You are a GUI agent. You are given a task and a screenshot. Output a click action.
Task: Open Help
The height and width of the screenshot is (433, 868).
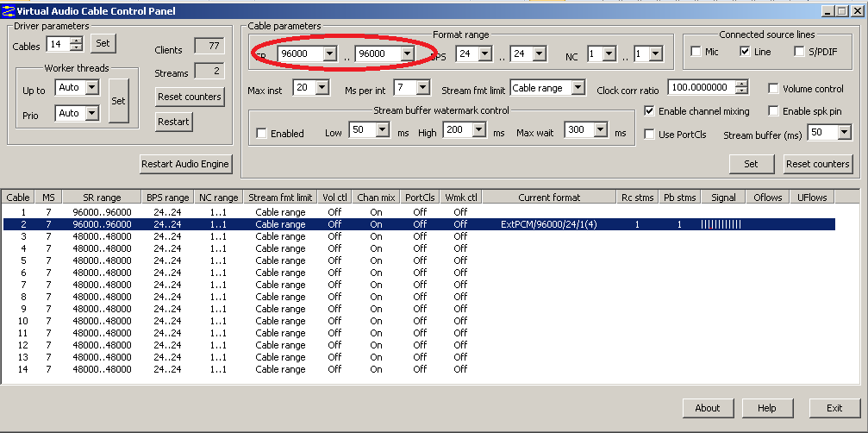(766, 408)
